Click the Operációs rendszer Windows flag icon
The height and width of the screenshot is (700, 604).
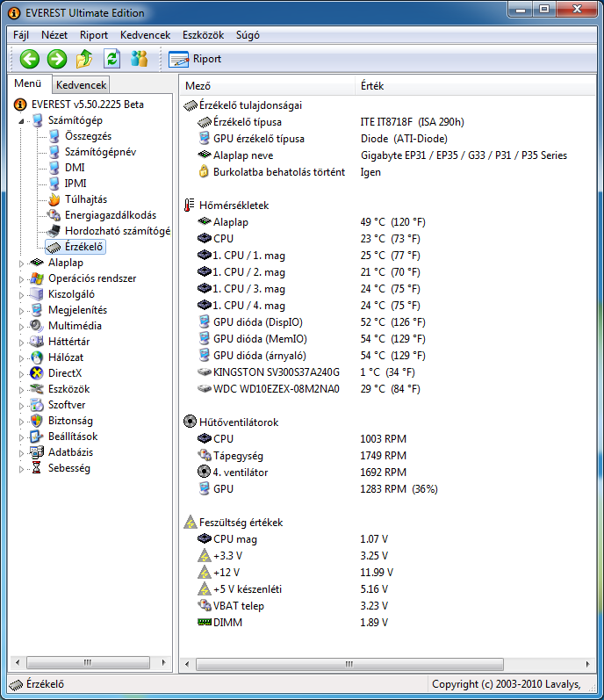click(37, 278)
